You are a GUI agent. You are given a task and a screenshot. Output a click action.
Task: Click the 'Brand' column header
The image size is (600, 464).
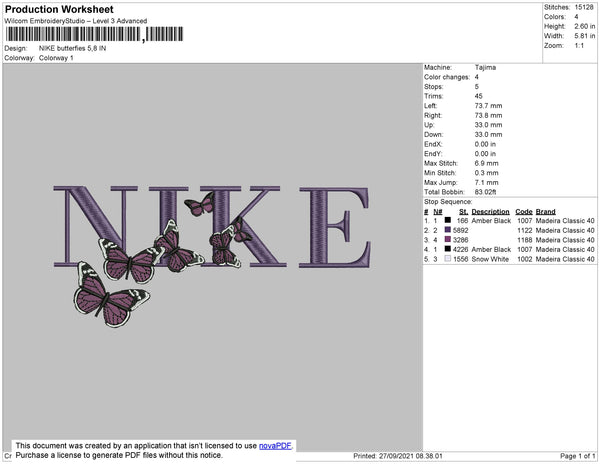(x=545, y=212)
